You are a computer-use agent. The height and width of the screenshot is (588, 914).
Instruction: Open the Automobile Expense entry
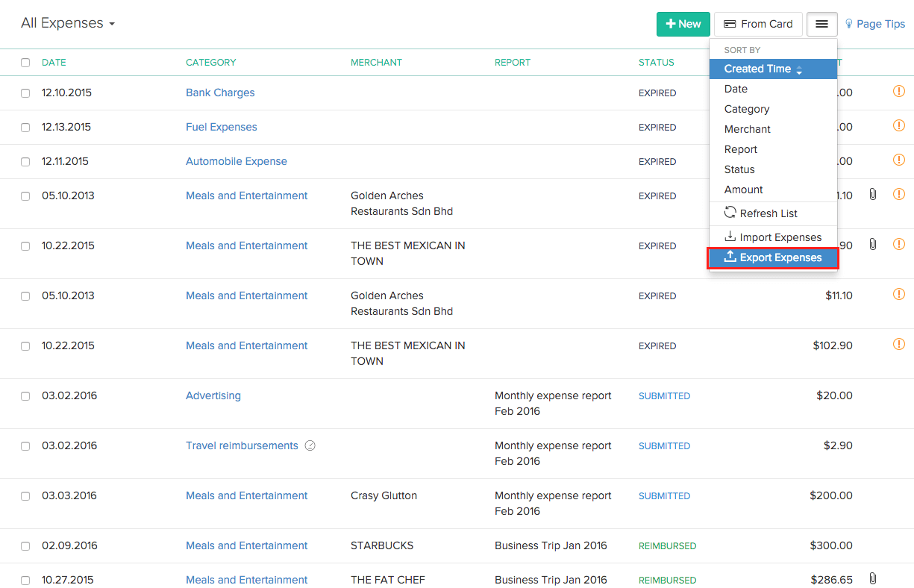click(x=236, y=161)
